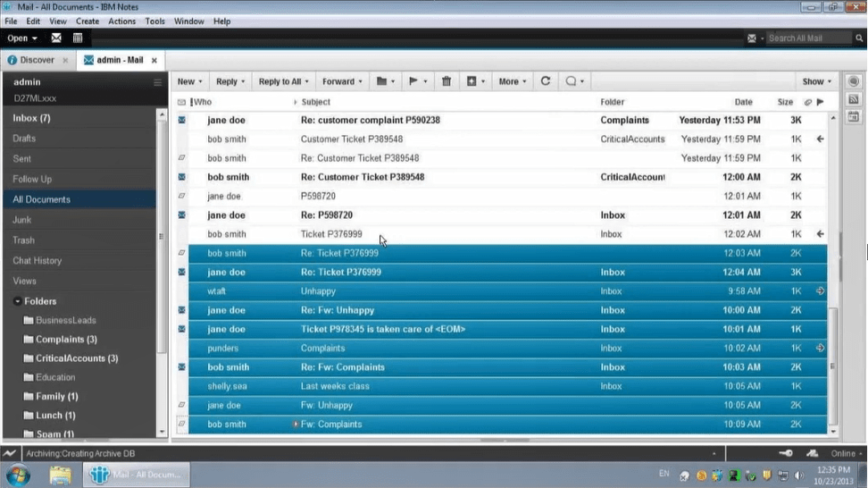
Task: Open Windows Explorer from the taskbar
Action: pos(60,474)
